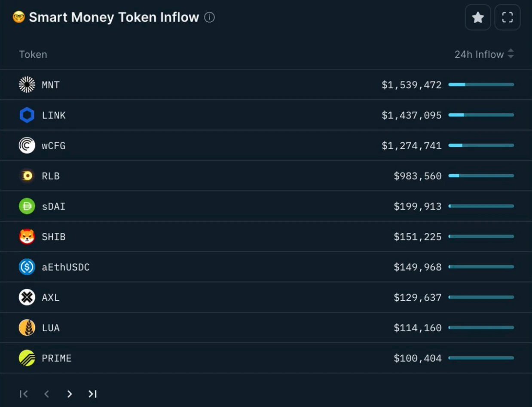Click the sDAI green token icon
Image resolution: width=532 pixels, height=407 pixels.
pyautogui.click(x=27, y=207)
